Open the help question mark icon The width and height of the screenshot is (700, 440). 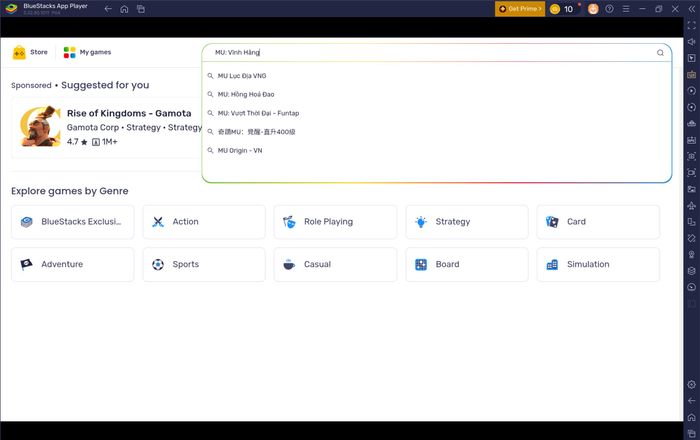[x=609, y=9]
